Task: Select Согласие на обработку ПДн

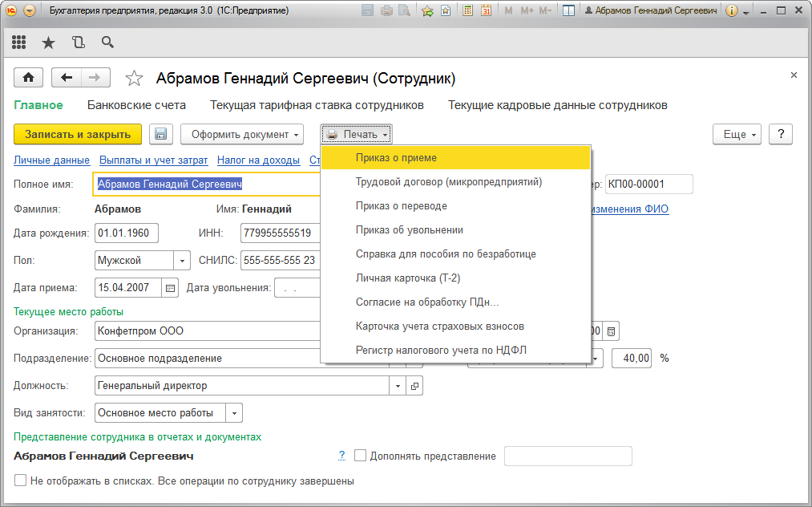Action: 456,302
